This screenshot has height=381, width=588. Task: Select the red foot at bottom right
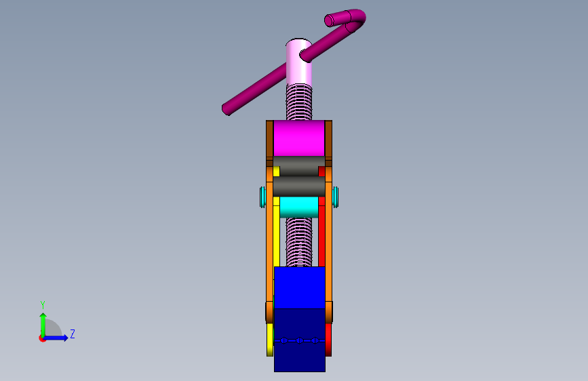tap(328, 340)
